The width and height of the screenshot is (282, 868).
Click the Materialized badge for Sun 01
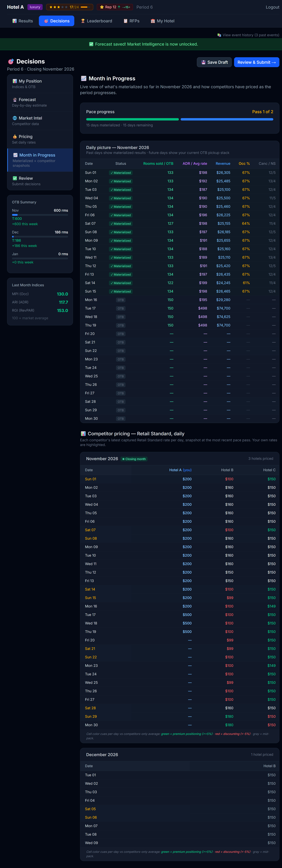pos(121,173)
